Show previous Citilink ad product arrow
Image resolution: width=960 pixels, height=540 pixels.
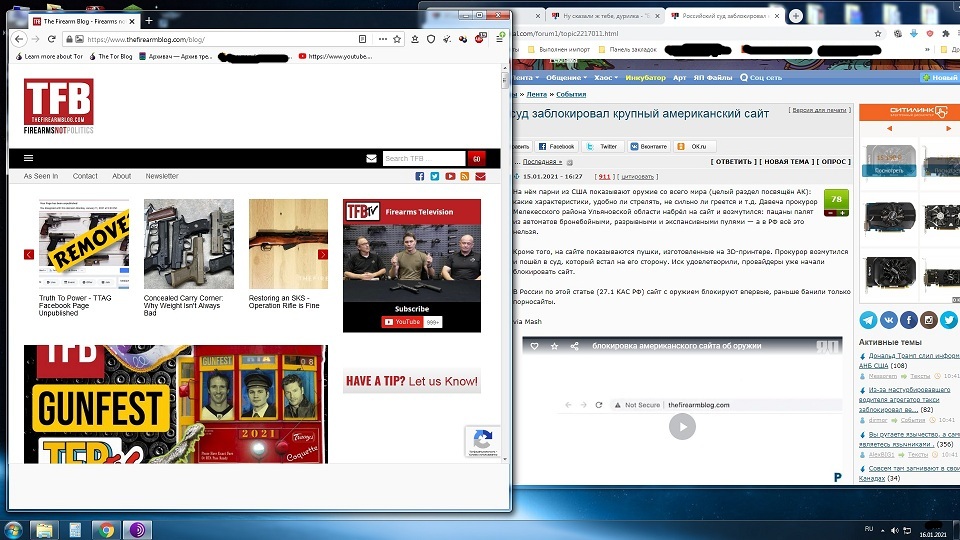pyautogui.click(x=890, y=129)
